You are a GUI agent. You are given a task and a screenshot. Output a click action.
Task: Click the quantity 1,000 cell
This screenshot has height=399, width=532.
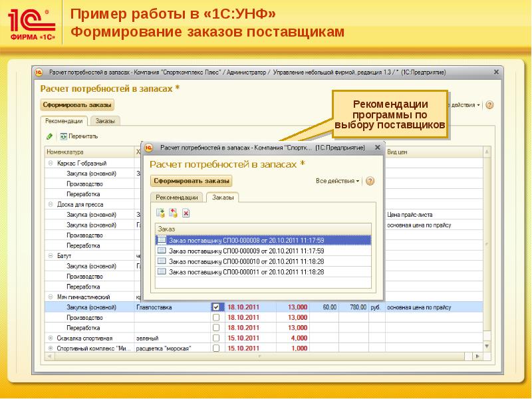(x=293, y=348)
